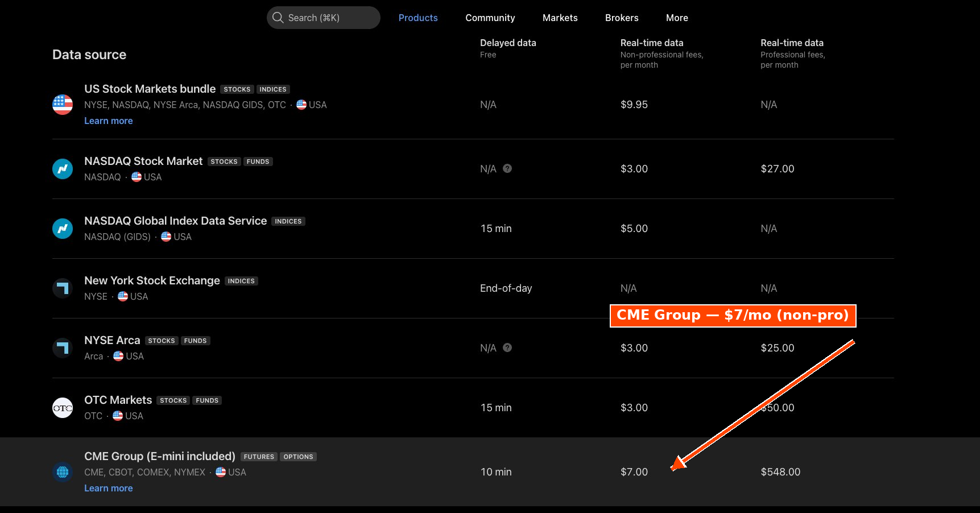Click FUNDS tag on NASDAQ Stock Market
Image resolution: width=980 pixels, height=513 pixels.
[258, 162]
